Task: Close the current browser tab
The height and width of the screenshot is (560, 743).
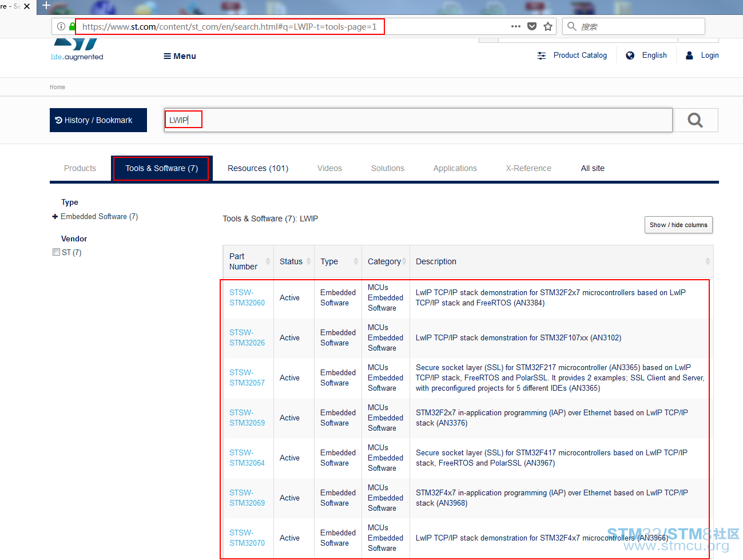Action: [x=27, y=6]
